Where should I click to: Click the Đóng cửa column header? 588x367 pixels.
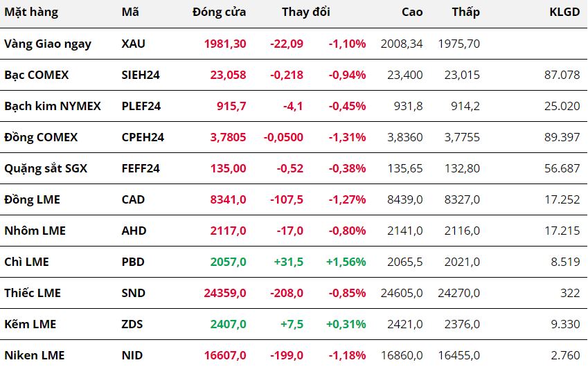(219, 12)
